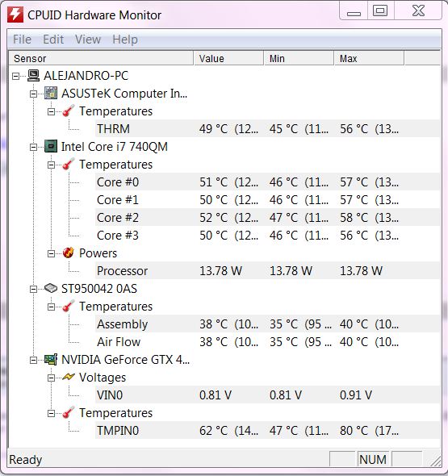Click the Sensor column header
Viewport: 448px width, 476px height.
tap(101, 58)
